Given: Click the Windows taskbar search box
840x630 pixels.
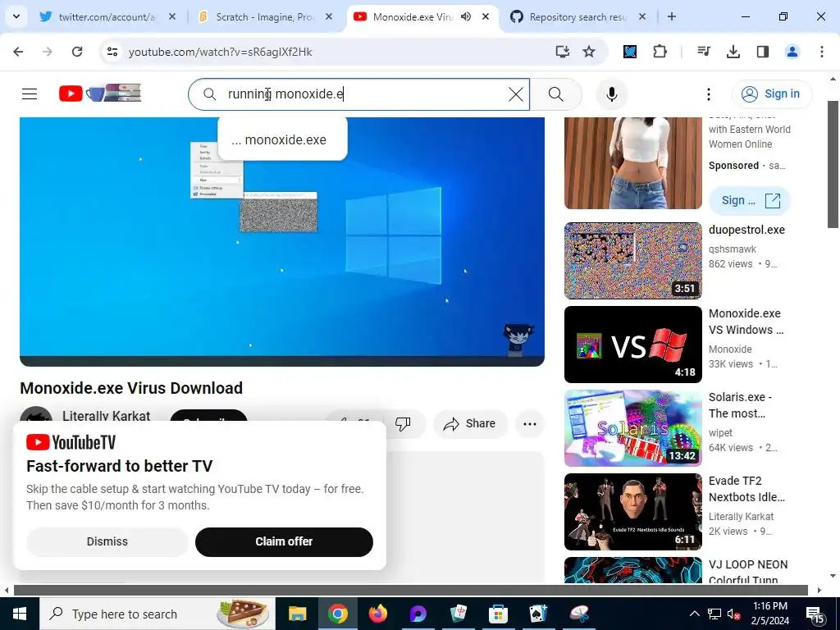Looking at the screenshot, I should [x=157, y=614].
